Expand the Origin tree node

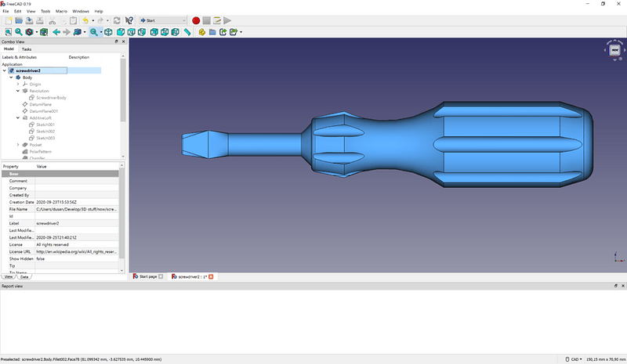(18, 85)
